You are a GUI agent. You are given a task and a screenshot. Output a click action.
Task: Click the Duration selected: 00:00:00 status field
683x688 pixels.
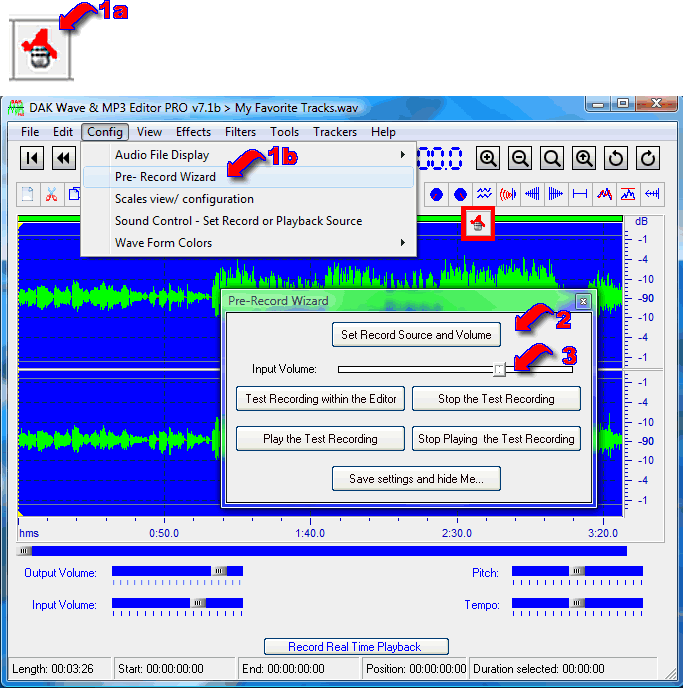[563, 669]
